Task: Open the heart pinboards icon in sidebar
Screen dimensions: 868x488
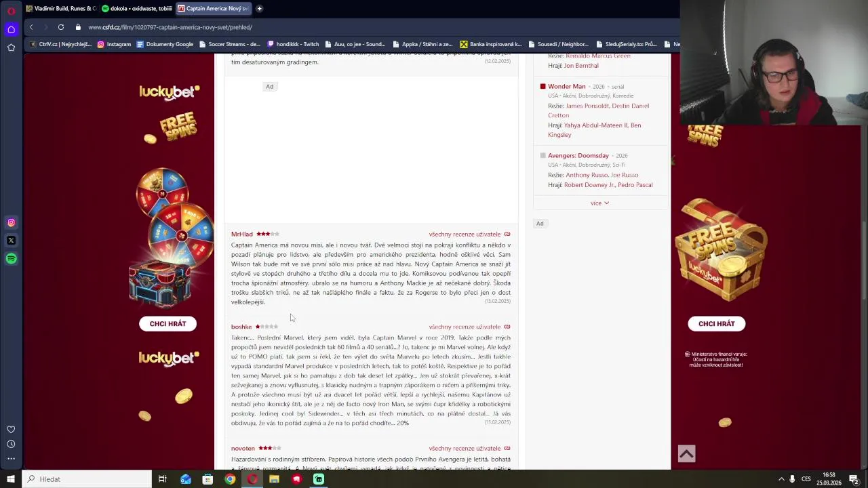Action: pos(11,430)
